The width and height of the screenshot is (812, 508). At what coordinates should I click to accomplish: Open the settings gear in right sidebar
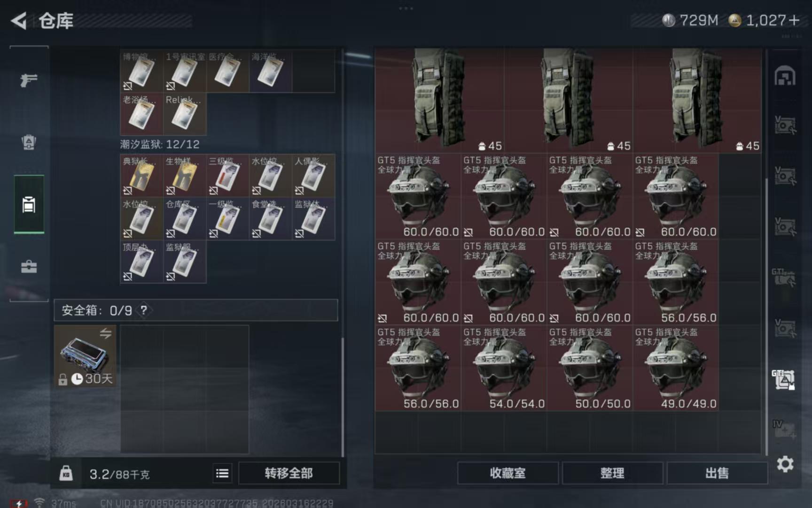pyautogui.click(x=785, y=465)
